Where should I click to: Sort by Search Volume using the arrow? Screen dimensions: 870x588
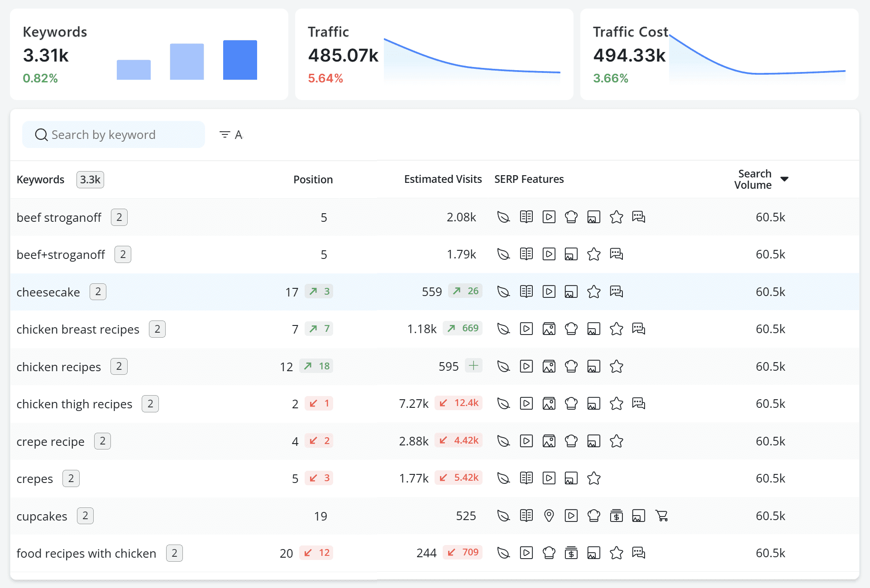tap(784, 179)
